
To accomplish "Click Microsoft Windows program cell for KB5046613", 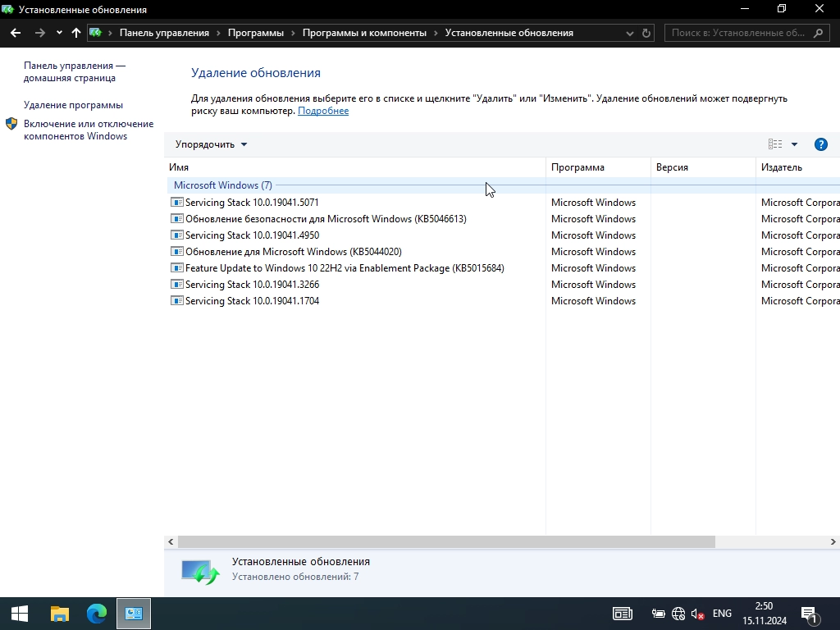I will (593, 219).
